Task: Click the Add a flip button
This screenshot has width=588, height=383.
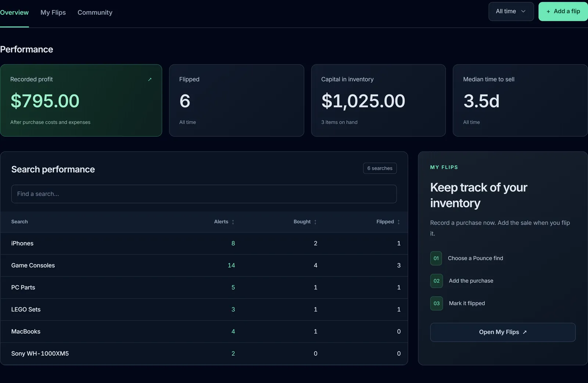Action: 563,11
